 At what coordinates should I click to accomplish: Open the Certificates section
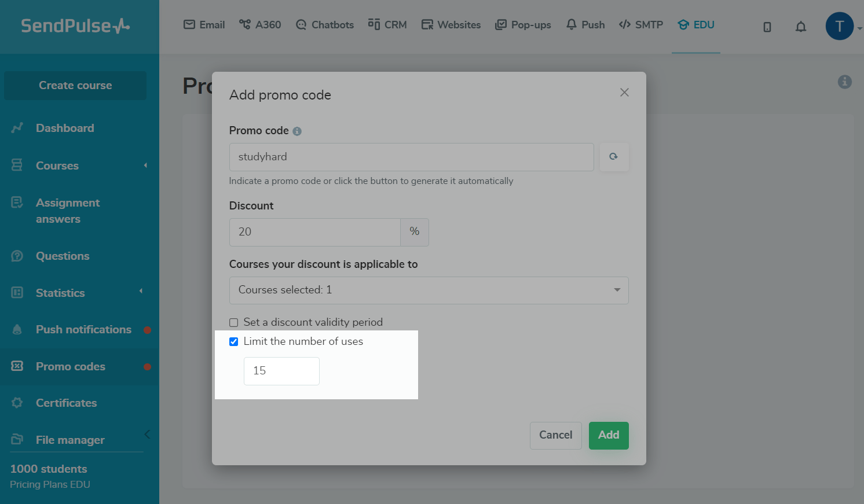click(x=66, y=403)
